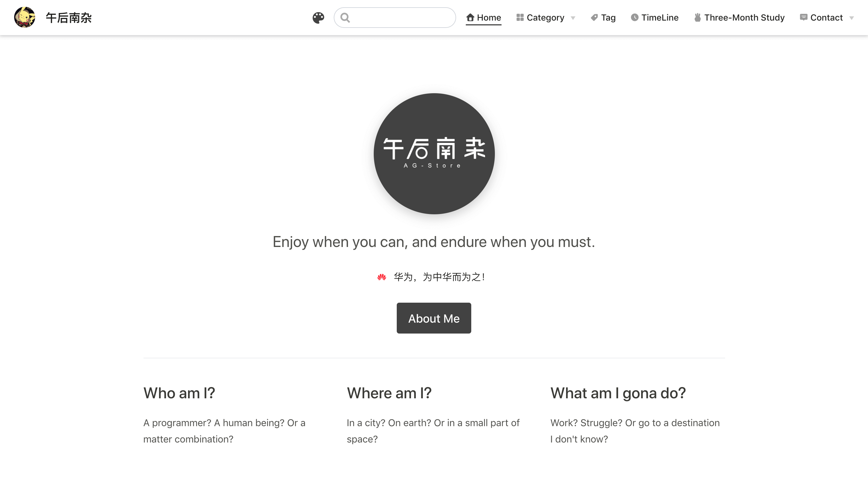
Task: Click the hand icon beside Three-Month Study
Action: point(697,18)
